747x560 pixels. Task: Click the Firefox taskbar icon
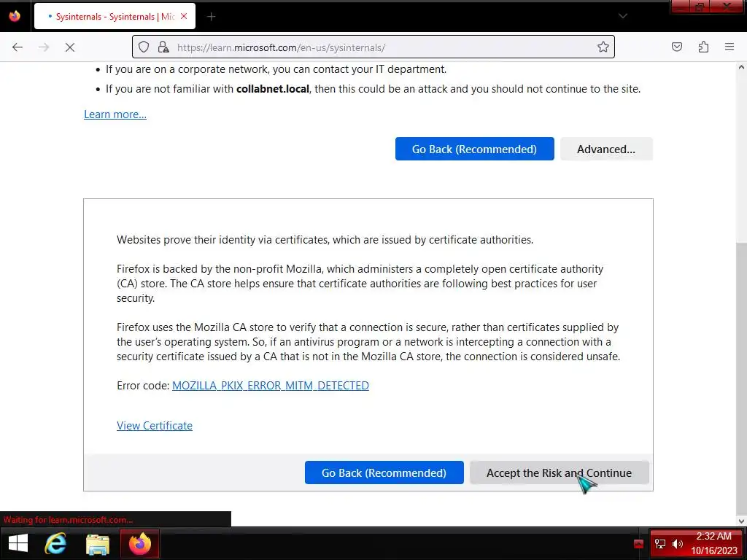pyautogui.click(x=139, y=543)
